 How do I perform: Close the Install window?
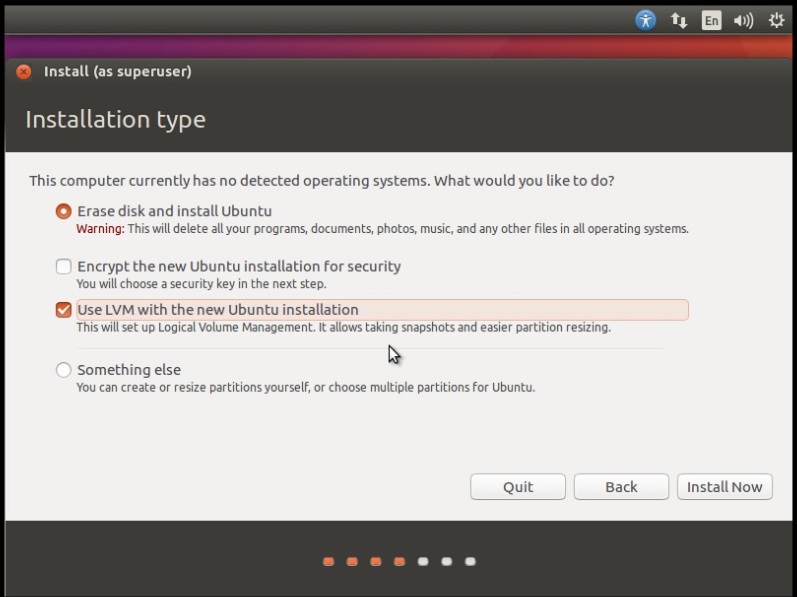pyautogui.click(x=23, y=72)
